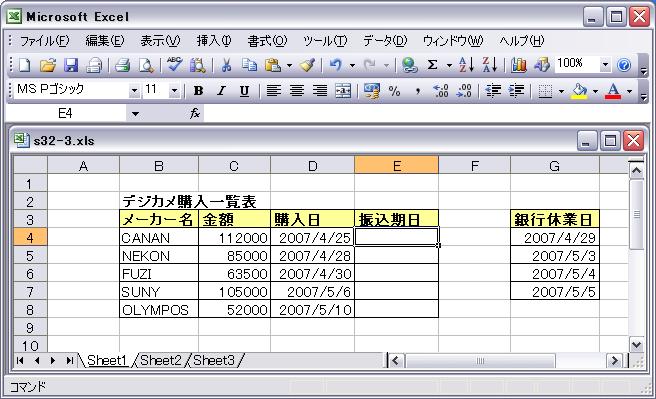Toggle Italic formatting button
Screen dimensions: 656x399
pos(221,91)
